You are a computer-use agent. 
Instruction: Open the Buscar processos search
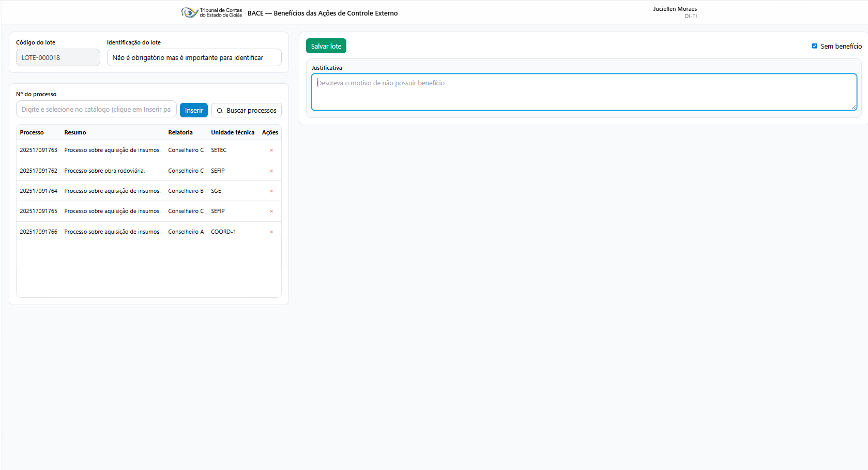247,110
